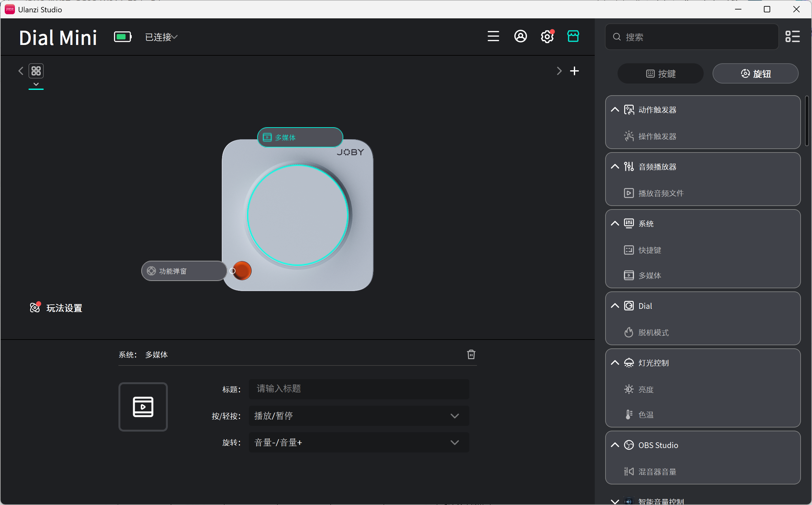Collapse the 音频播放器 category
The width and height of the screenshot is (812, 505).
click(615, 167)
